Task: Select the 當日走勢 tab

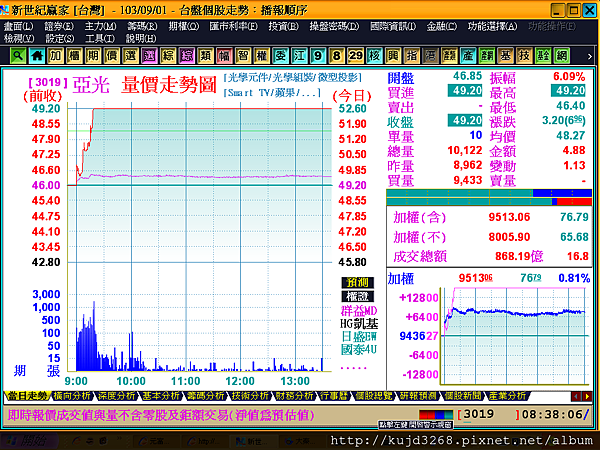Action: [x=27, y=396]
